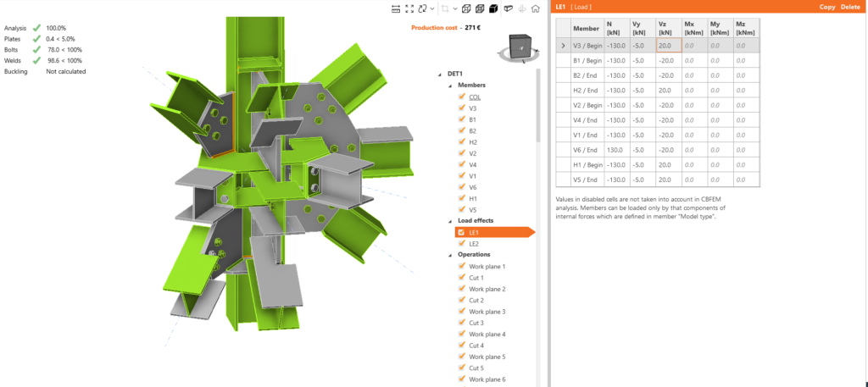Image resolution: width=868 pixels, height=387 pixels.
Task: Select Work plane 1 operation
Action: point(487,267)
